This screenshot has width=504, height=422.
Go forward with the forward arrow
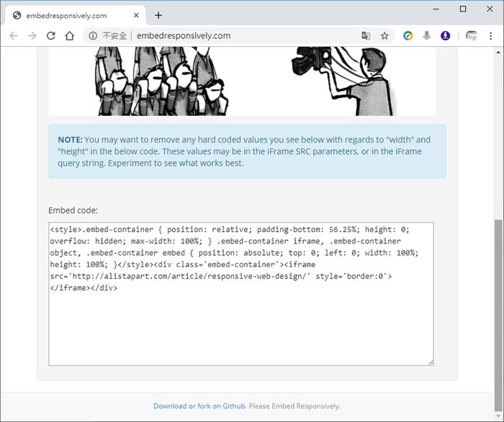click(32, 36)
